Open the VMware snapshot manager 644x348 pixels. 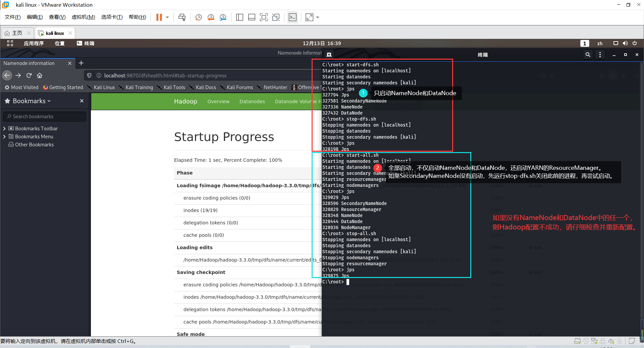pos(223,17)
